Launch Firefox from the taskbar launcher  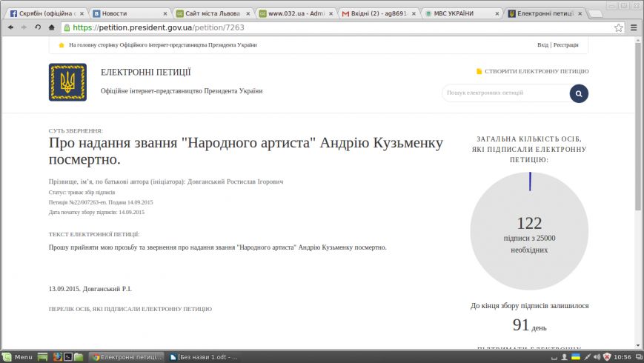(x=58, y=357)
